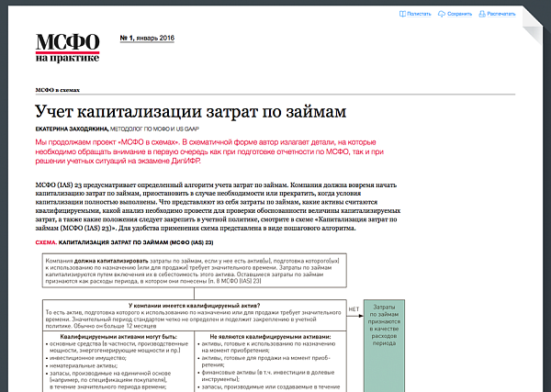
Task: Click the Не являются квалифицируемыми активами column
Action: click(x=266, y=363)
